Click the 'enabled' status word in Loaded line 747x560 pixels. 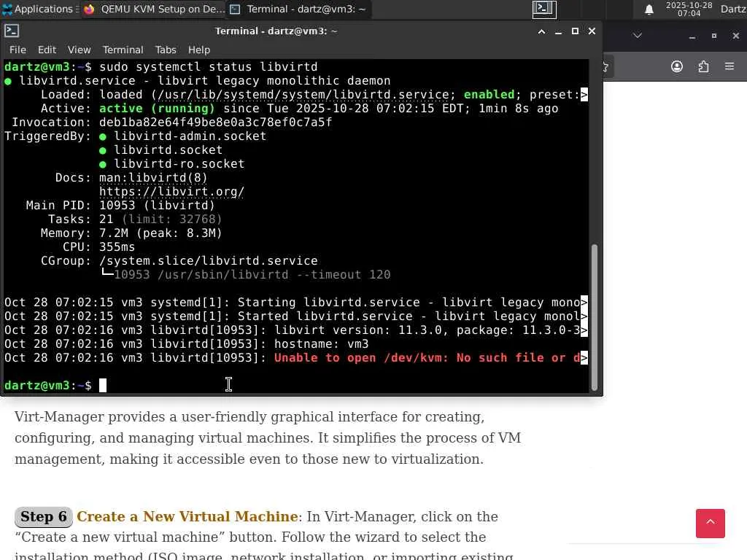coord(489,94)
